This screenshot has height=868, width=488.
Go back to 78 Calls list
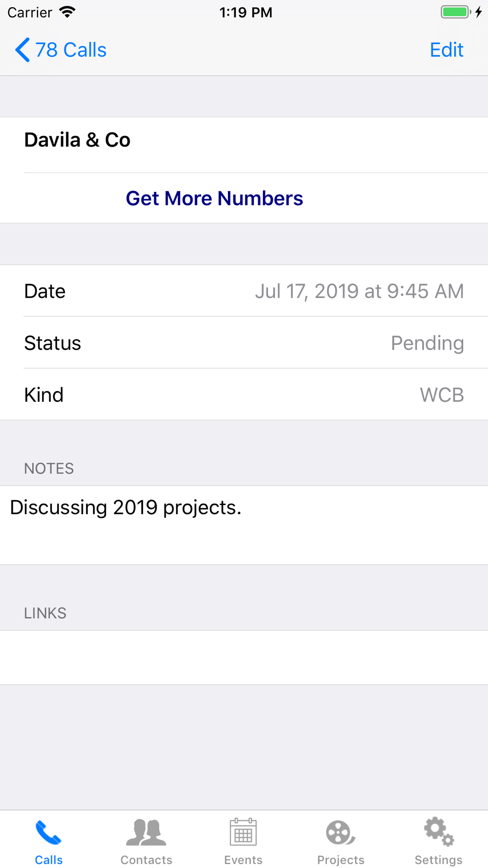(71, 50)
